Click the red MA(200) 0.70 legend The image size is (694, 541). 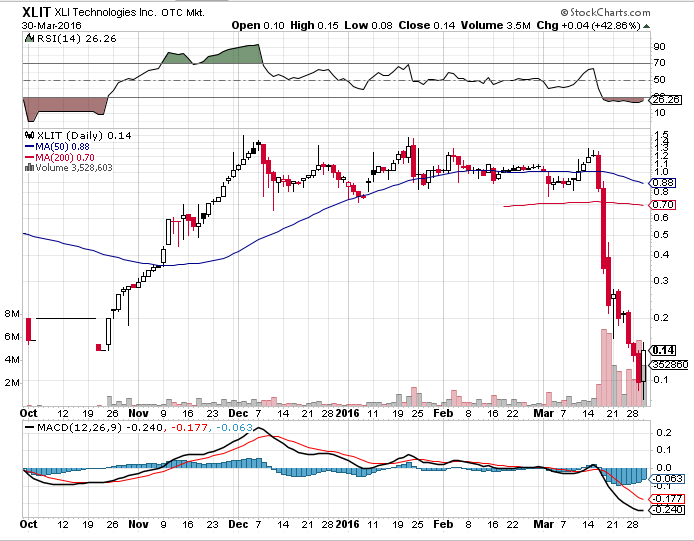coord(60,158)
